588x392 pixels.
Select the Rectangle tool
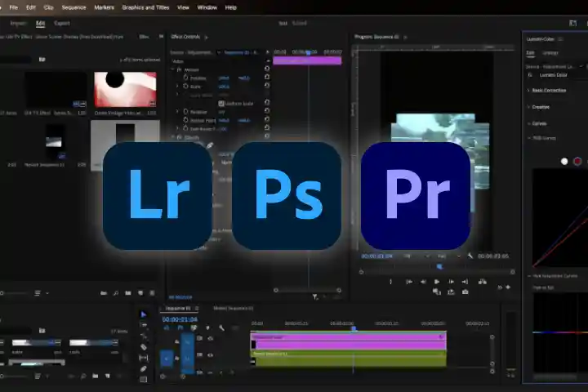pos(143,379)
